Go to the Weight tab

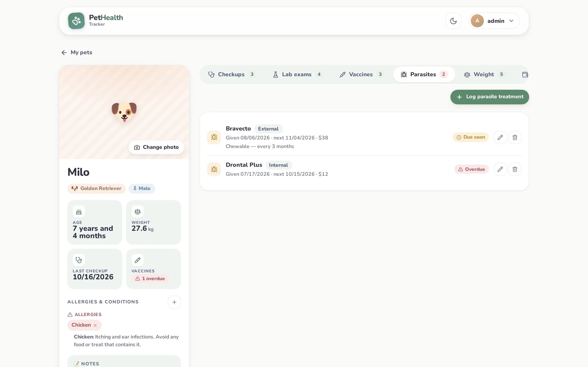(x=484, y=74)
